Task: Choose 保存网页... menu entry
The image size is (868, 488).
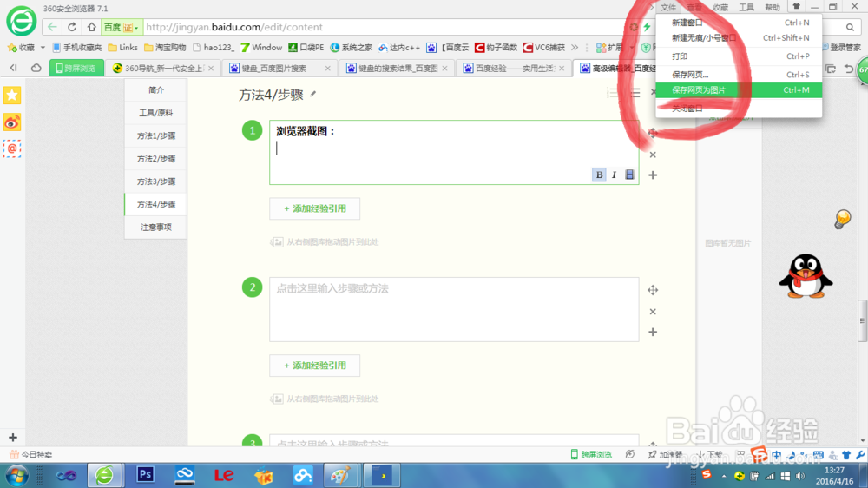Action: pos(739,74)
